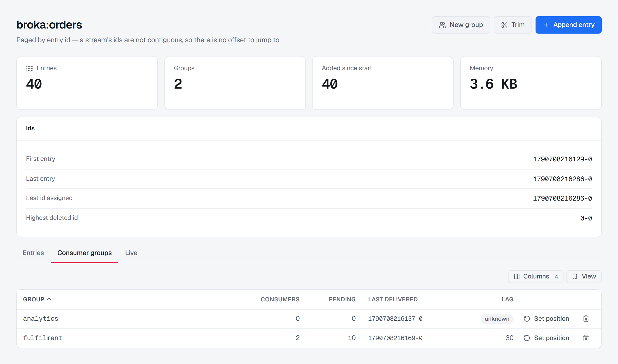Click Append entry button
The width and height of the screenshot is (618, 364).
568,25
